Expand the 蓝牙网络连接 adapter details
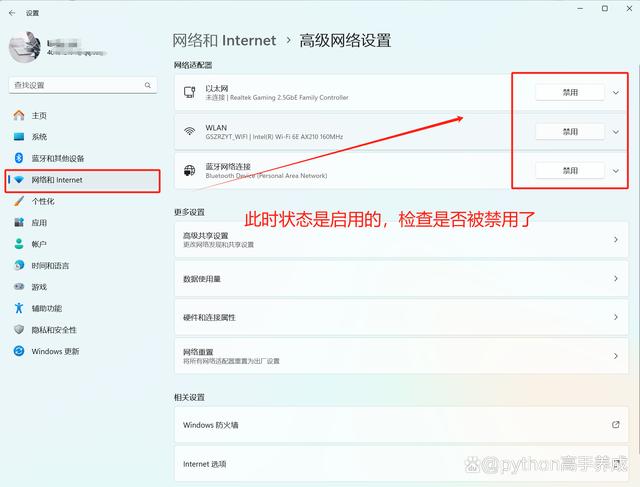This screenshot has width=640, height=487. click(616, 171)
